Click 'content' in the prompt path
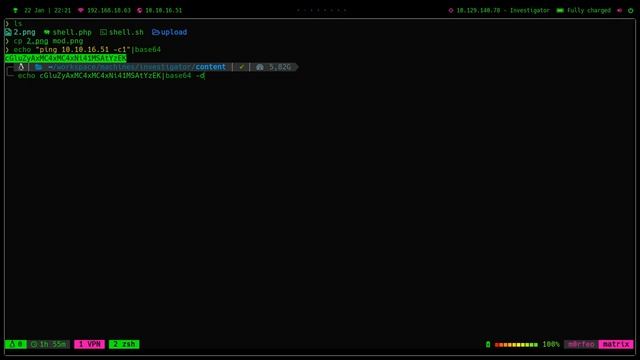The image size is (640, 360). [211, 67]
